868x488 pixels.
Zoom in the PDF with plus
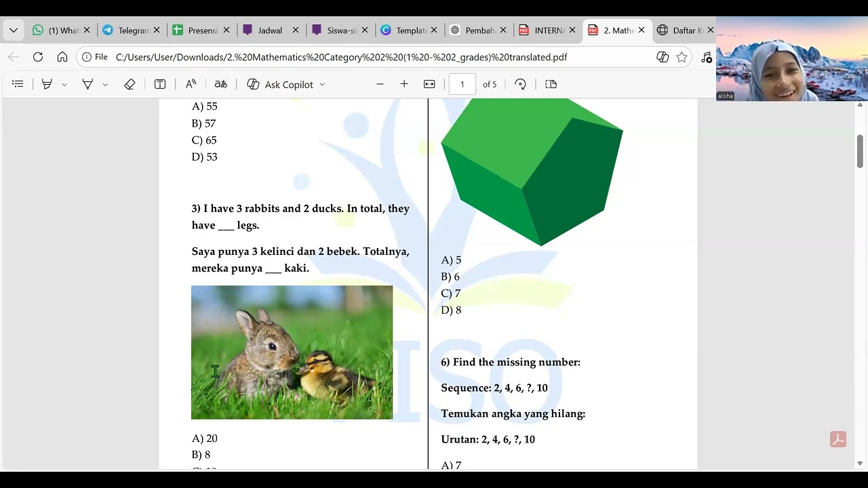[404, 84]
